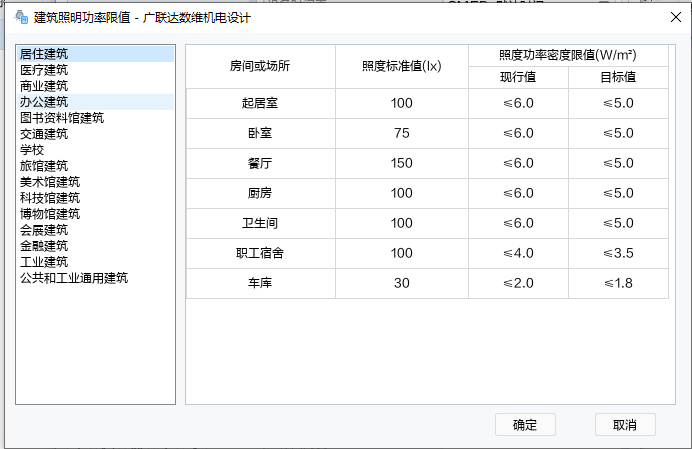The height and width of the screenshot is (449, 692).
Task: Click the 目标值 sub-header
Action: (618, 77)
